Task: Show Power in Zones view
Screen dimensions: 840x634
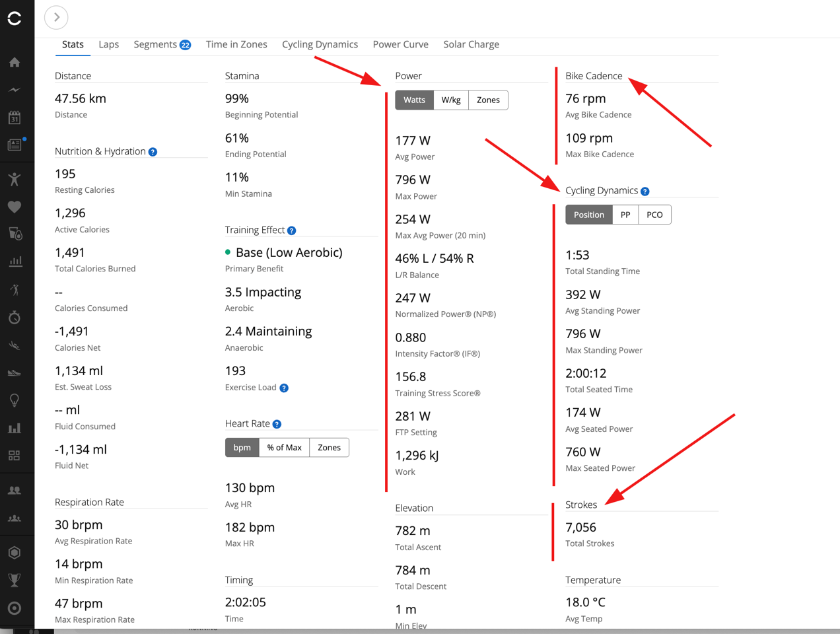Action: (488, 100)
